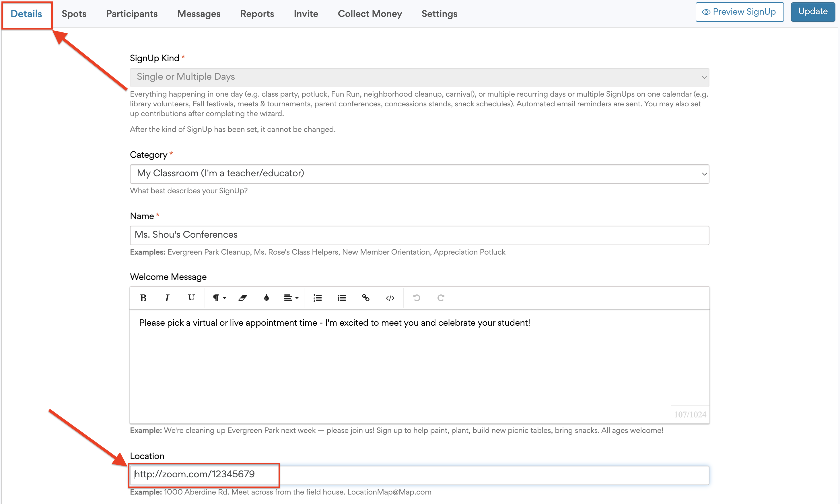Click the "What best describes your SignUp?" hint
Image resolution: width=840 pixels, height=504 pixels.
(x=188, y=191)
